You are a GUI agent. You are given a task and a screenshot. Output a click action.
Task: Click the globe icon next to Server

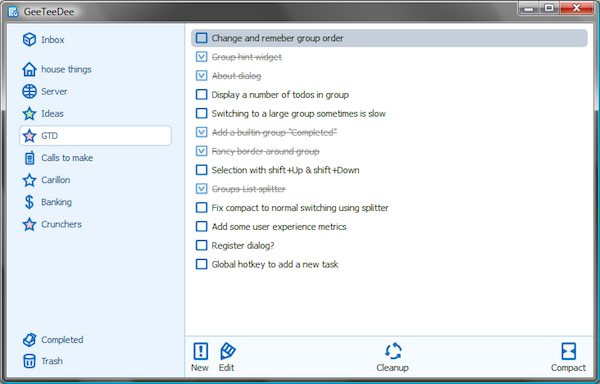click(x=29, y=91)
